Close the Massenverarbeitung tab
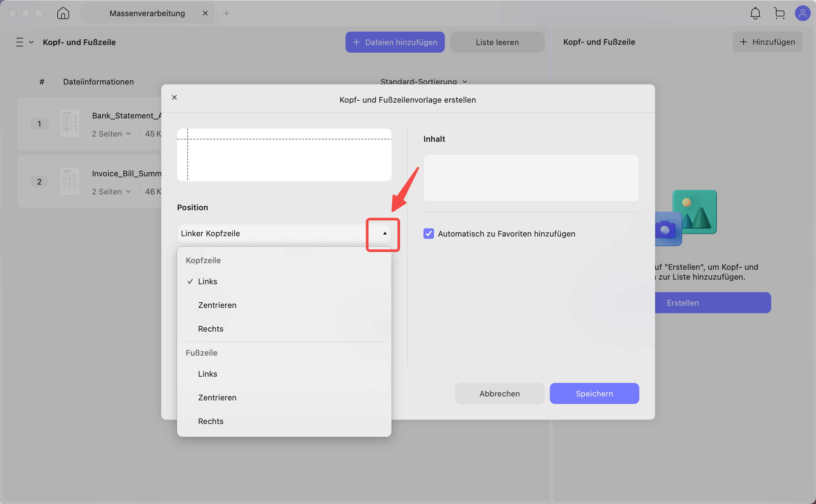 coord(205,13)
